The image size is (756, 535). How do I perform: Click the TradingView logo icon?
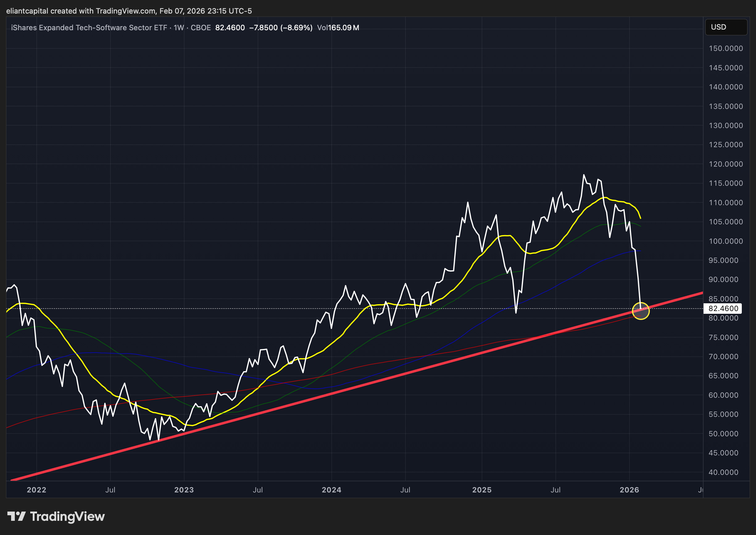(16, 516)
